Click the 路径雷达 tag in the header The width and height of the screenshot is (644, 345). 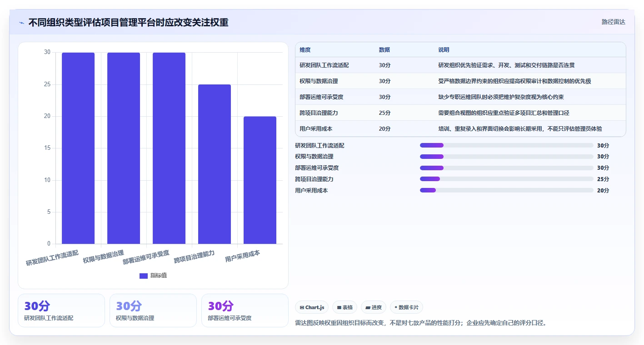click(x=613, y=22)
